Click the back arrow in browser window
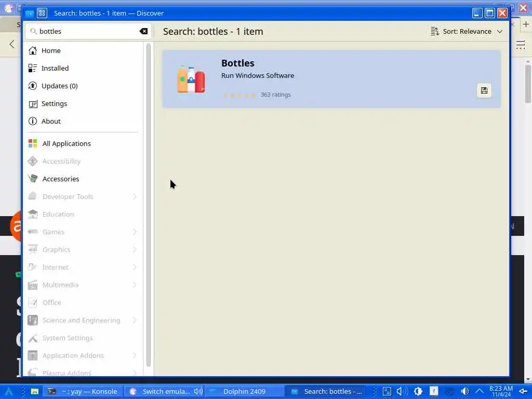 coord(12,44)
